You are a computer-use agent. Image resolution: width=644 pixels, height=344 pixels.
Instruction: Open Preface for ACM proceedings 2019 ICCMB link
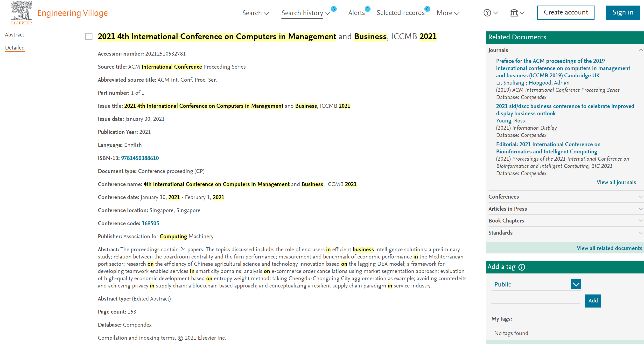(563, 68)
